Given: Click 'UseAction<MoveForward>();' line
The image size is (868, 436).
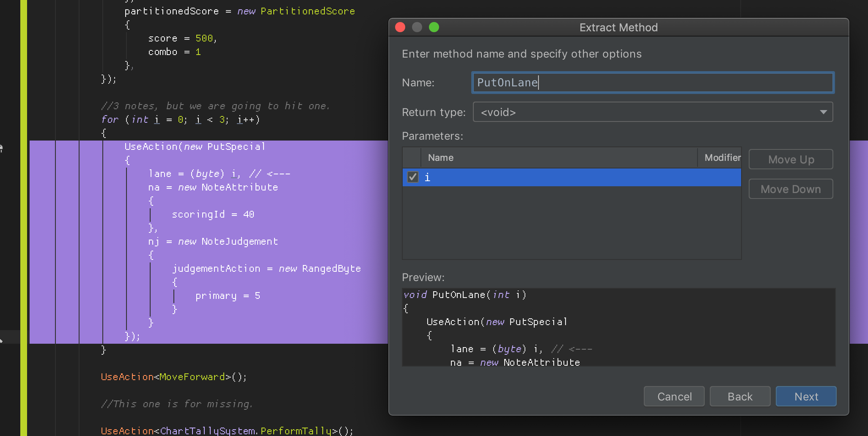Looking at the screenshot, I should pyautogui.click(x=173, y=377).
